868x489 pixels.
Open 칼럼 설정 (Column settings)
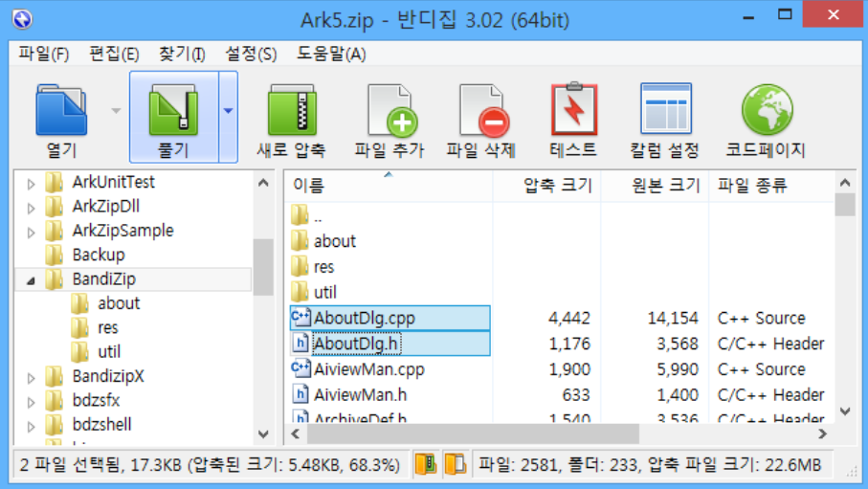665,108
